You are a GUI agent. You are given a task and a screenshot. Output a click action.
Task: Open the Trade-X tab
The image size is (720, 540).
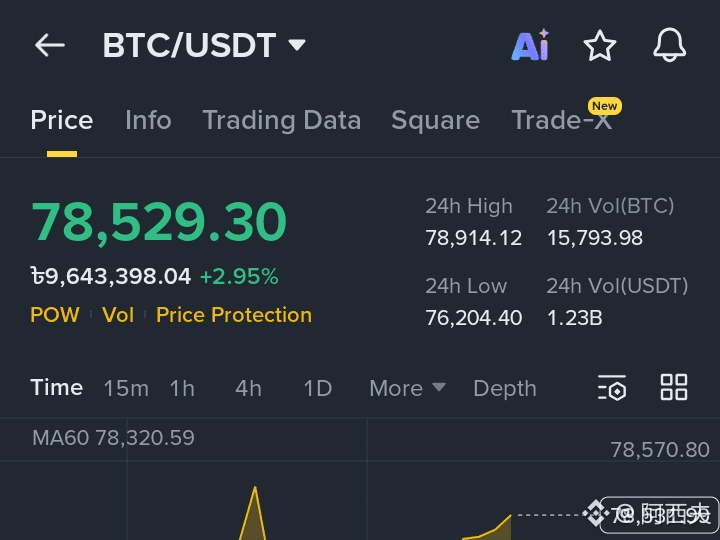click(x=562, y=120)
